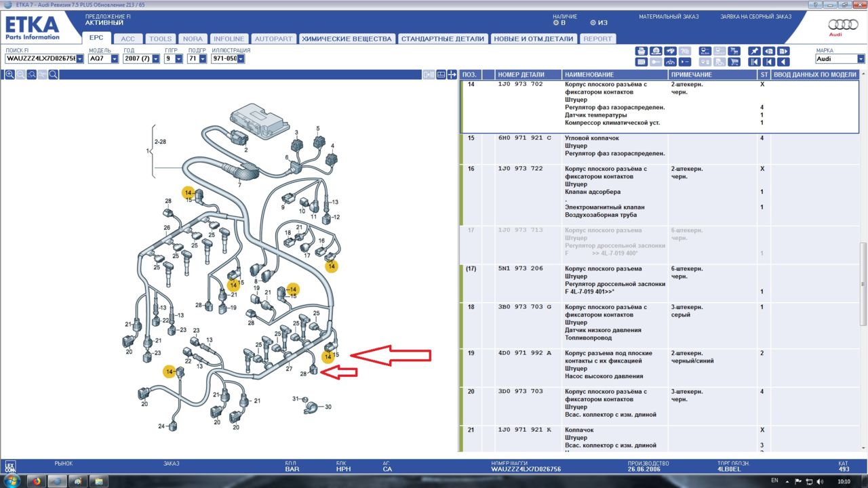Select part number 5N1 973 206
The height and width of the screenshot is (488, 868).
(520, 269)
